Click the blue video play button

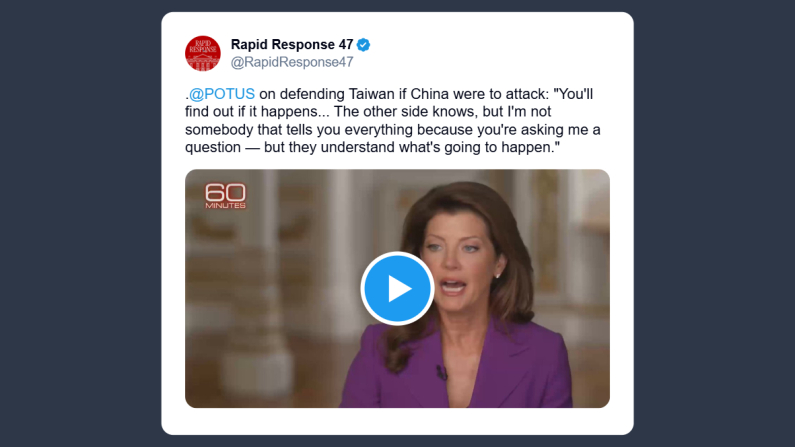397,288
